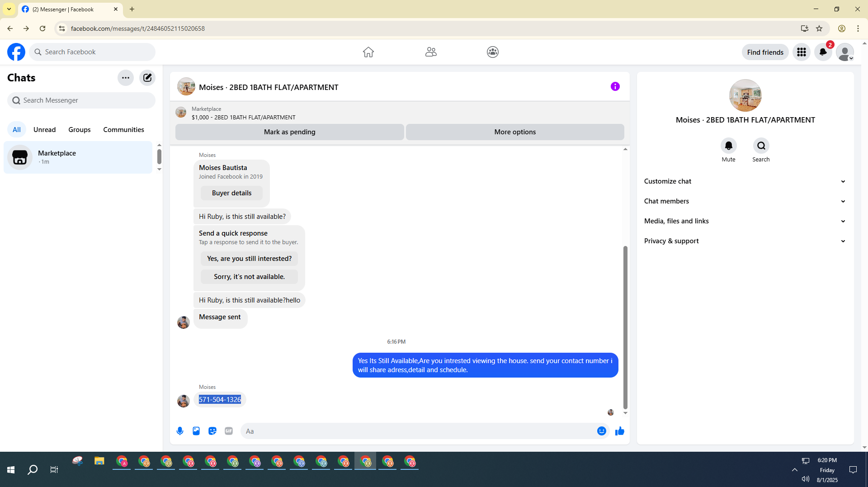868x487 pixels.
Task: Open Task View on taskbar
Action: [x=54, y=470]
